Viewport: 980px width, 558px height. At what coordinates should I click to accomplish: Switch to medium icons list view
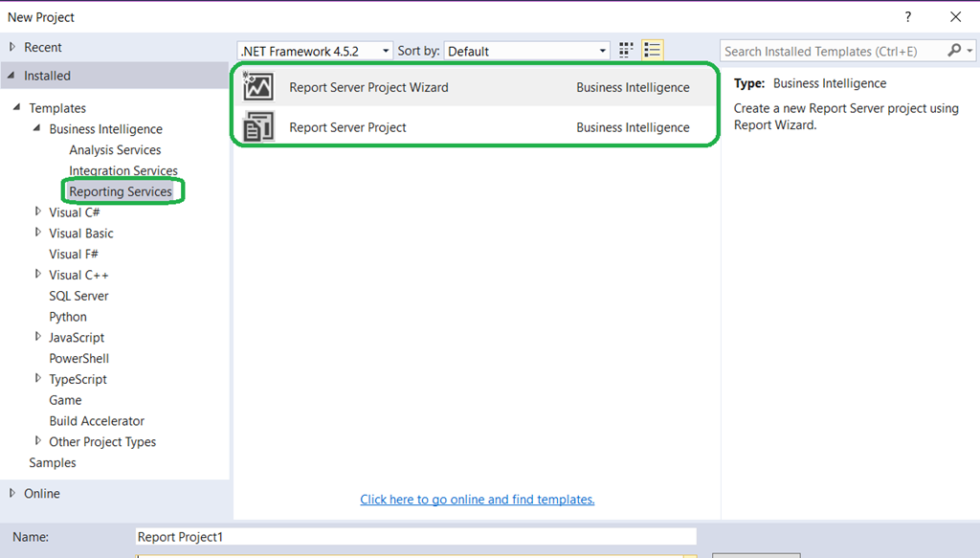[x=653, y=51]
